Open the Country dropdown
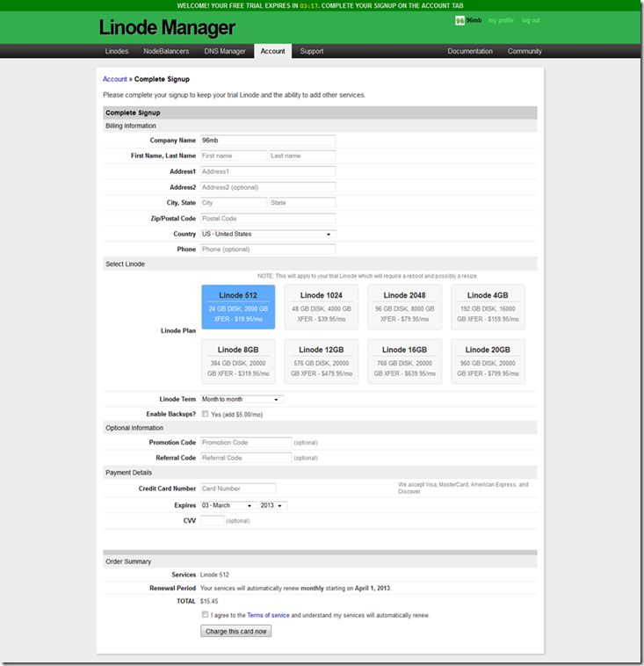This screenshot has height=666, width=644. [x=268, y=234]
